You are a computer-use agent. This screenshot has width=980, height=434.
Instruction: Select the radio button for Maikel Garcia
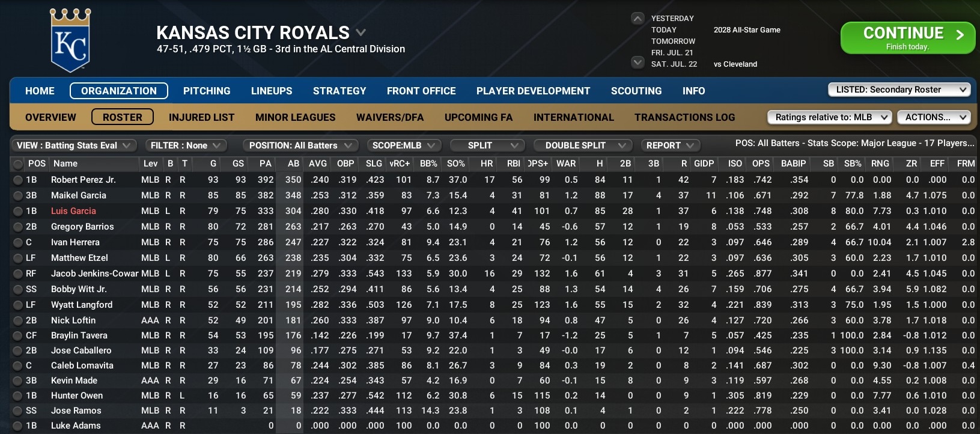click(17, 195)
